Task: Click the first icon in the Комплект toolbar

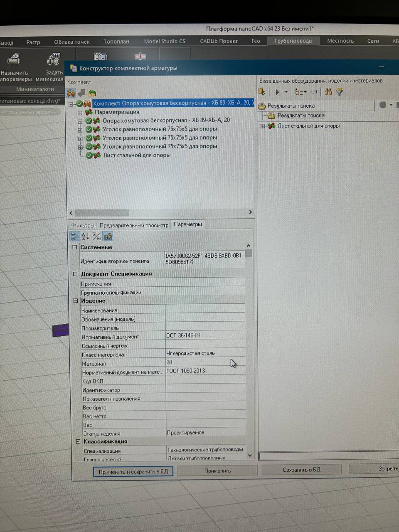Action: coord(71,93)
